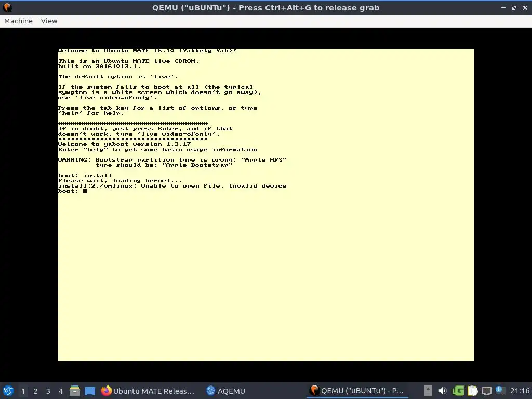The image size is (532, 399).
Task: Click the 'Please wait, loading kernel...' line
Action: coord(120,180)
